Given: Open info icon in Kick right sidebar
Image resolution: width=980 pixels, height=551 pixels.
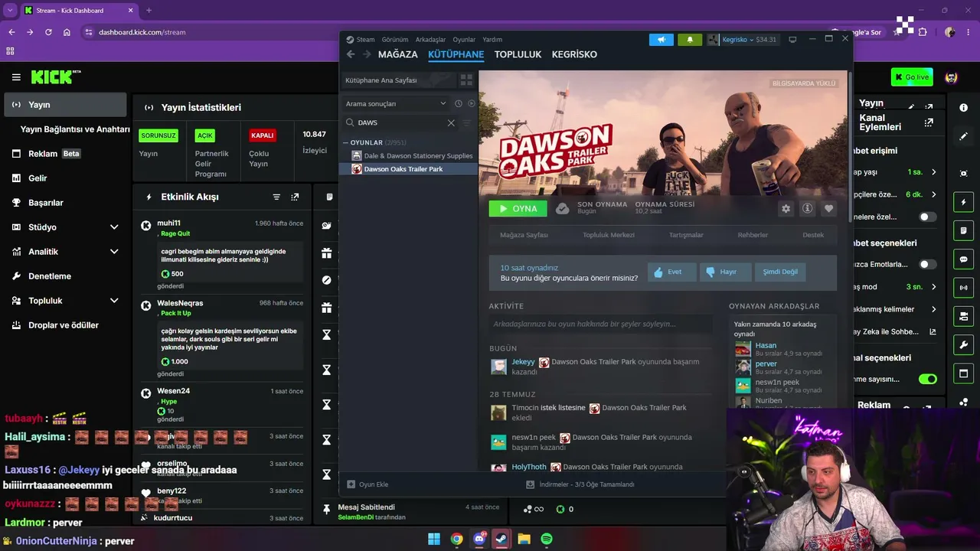Looking at the screenshot, I should click(x=964, y=108).
